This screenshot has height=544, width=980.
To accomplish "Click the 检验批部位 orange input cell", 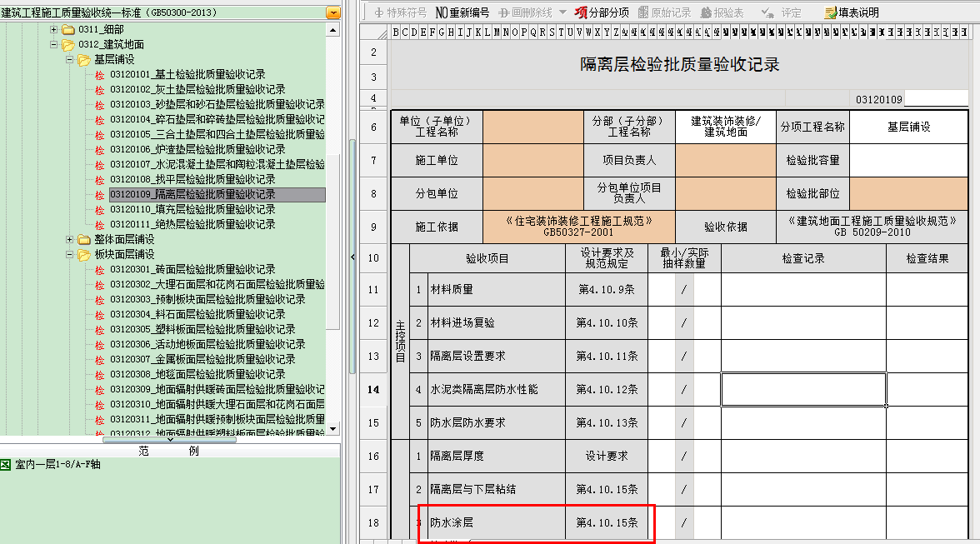I will (909, 193).
